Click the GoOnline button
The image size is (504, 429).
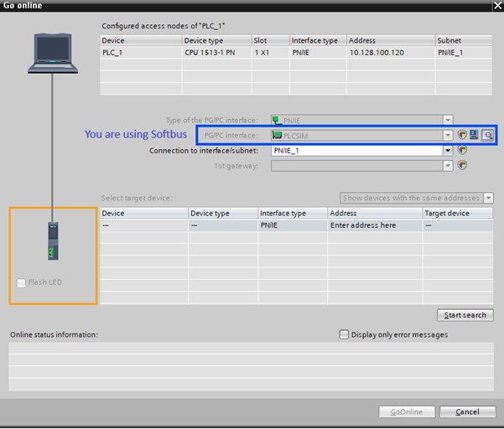point(406,411)
